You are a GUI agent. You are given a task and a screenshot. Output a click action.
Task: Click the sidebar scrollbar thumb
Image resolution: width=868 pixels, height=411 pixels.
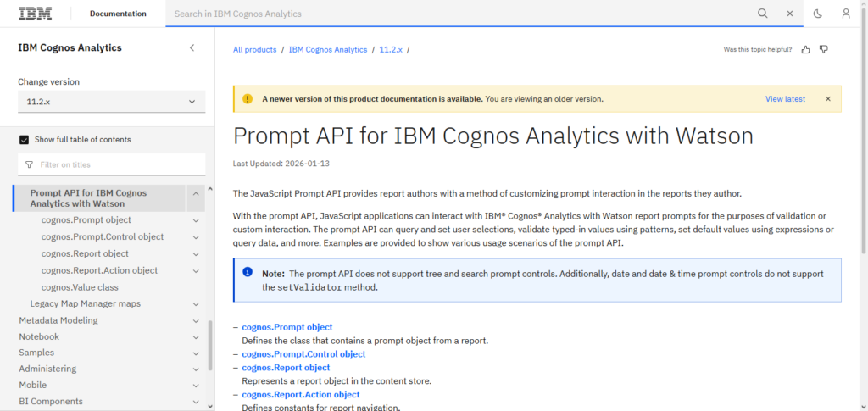210,345
